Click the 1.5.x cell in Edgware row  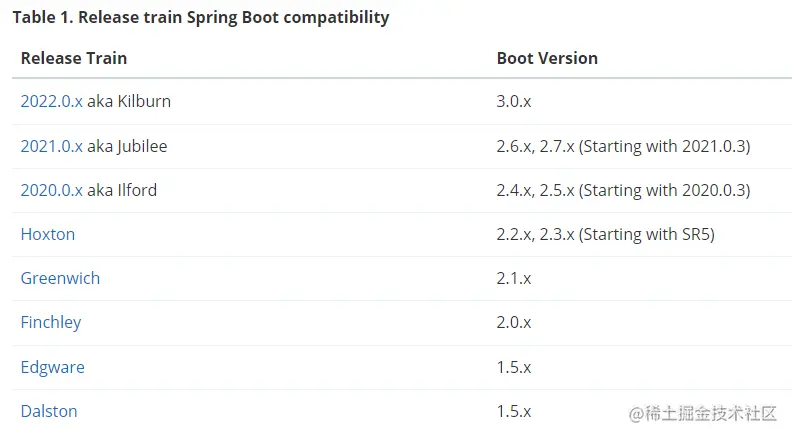pos(514,367)
